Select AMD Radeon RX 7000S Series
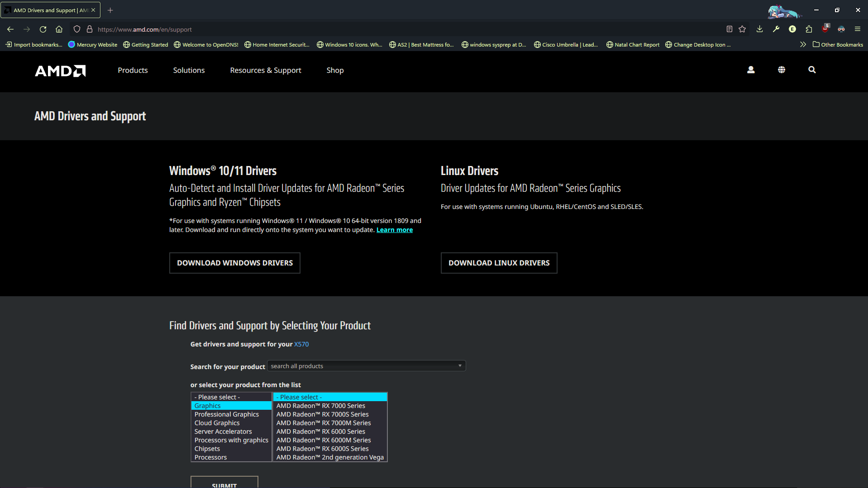Screen dimensions: 868x488 coord(330,414)
